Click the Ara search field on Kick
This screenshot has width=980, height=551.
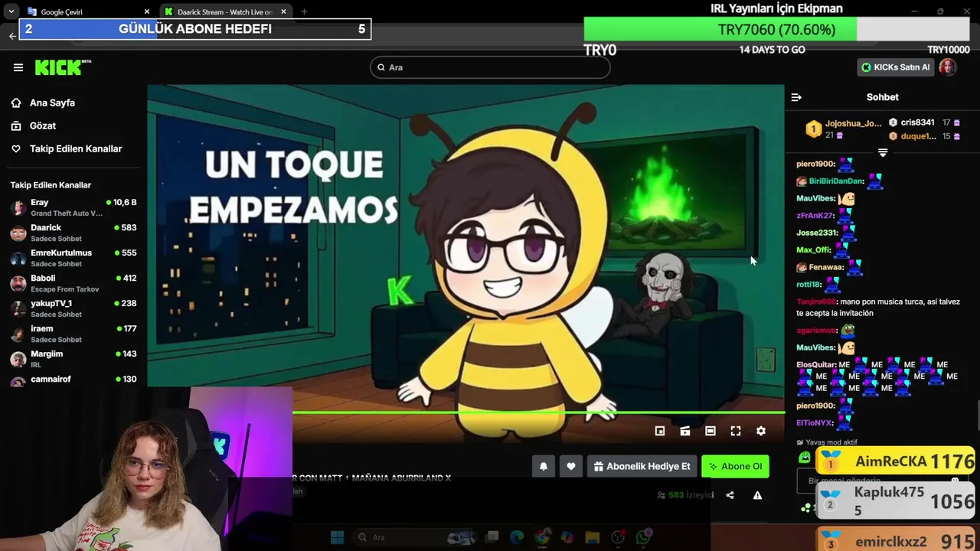pyautogui.click(x=490, y=67)
